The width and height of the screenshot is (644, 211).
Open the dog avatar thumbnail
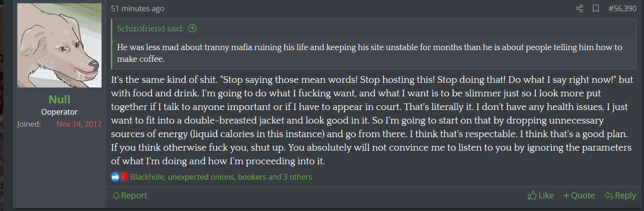pos(59,45)
